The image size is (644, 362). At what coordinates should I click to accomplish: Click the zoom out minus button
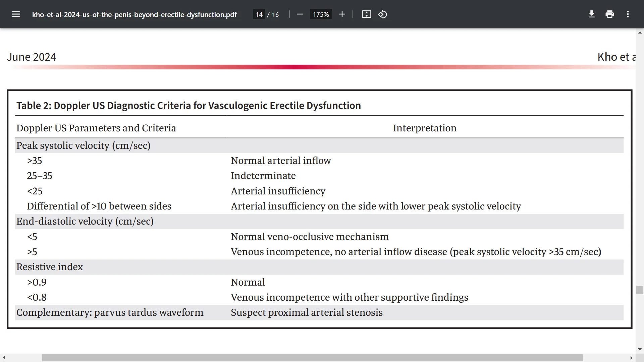coord(300,14)
